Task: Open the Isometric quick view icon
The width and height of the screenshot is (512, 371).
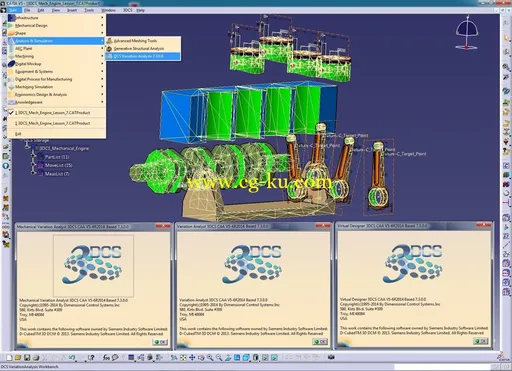Action: (246, 358)
